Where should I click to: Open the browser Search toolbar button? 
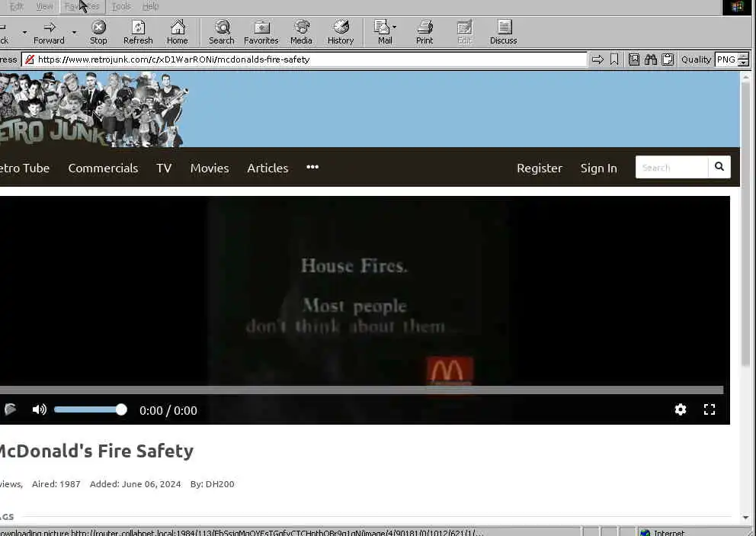click(x=221, y=32)
